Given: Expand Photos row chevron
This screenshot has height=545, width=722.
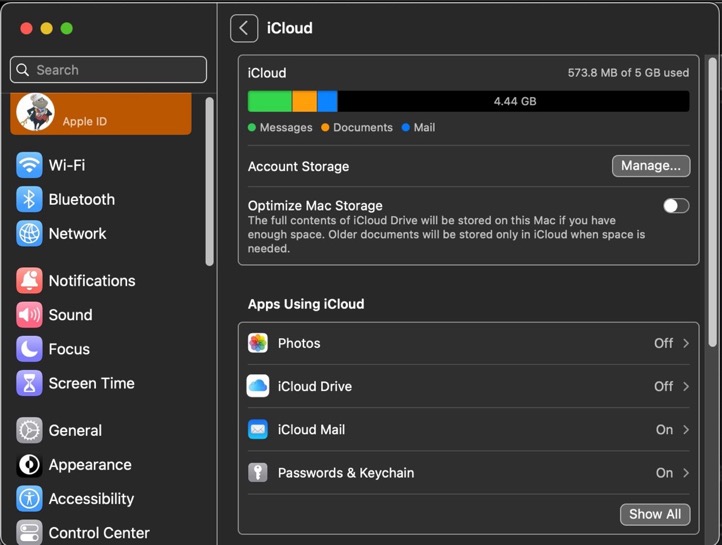Looking at the screenshot, I should tap(686, 343).
